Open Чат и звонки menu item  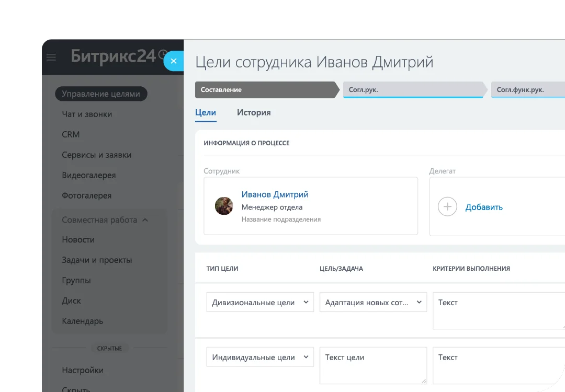click(87, 114)
